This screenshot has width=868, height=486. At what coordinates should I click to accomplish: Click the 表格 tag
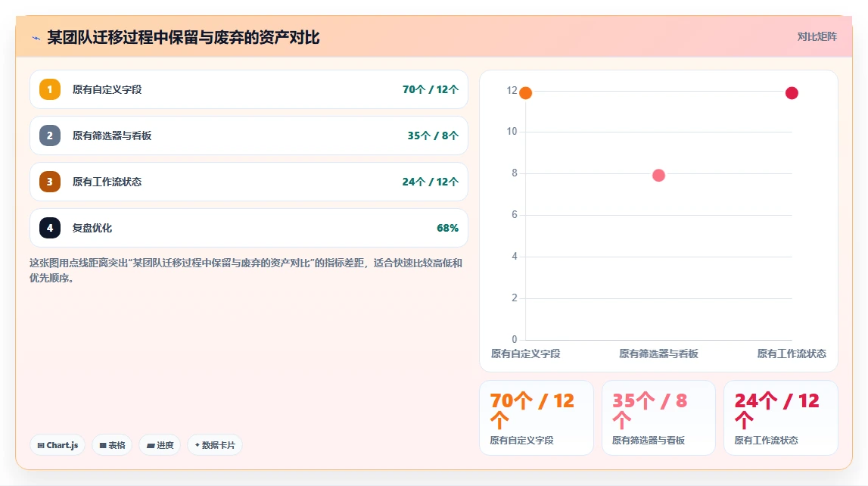(x=112, y=445)
